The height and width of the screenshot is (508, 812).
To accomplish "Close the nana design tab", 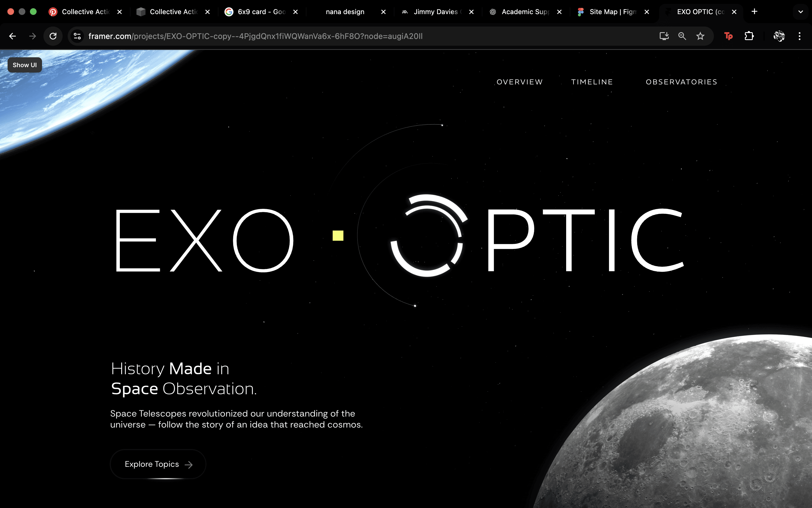I will (383, 12).
